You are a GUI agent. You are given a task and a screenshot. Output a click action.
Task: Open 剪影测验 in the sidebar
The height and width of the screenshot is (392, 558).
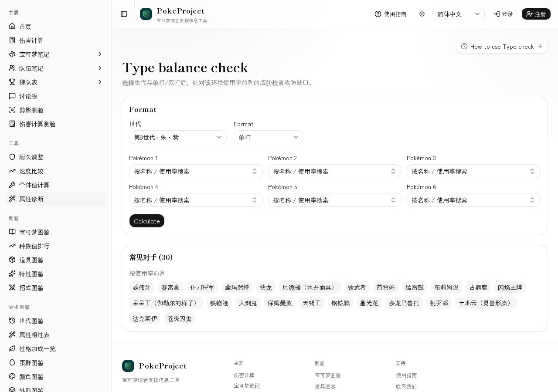point(55,110)
